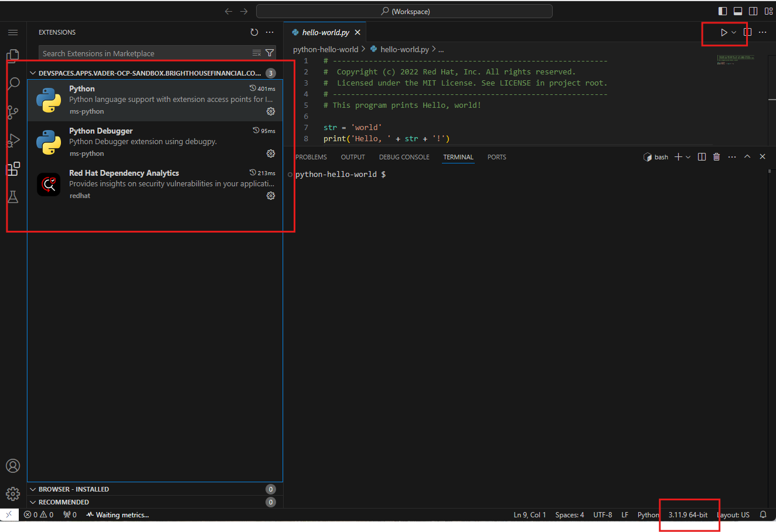The height and width of the screenshot is (532, 776).
Task: Open the Run and Debug view
Action: coord(13,141)
